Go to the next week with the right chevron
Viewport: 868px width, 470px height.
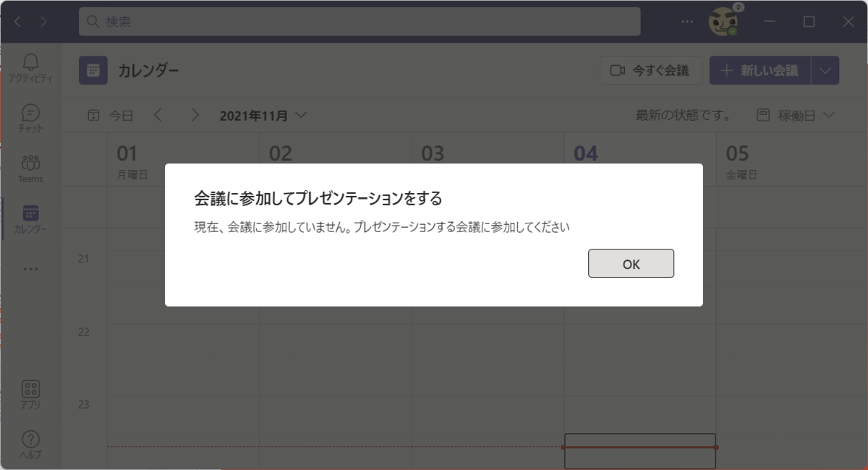194,115
